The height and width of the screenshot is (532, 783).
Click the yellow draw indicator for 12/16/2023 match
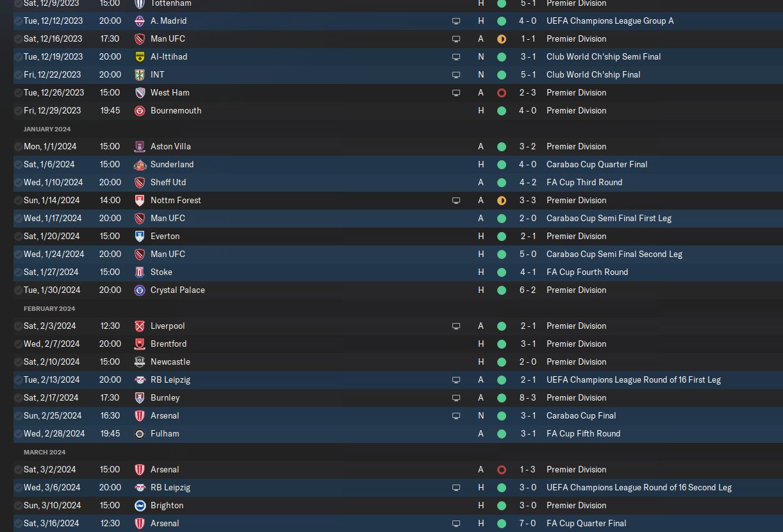pos(502,39)
